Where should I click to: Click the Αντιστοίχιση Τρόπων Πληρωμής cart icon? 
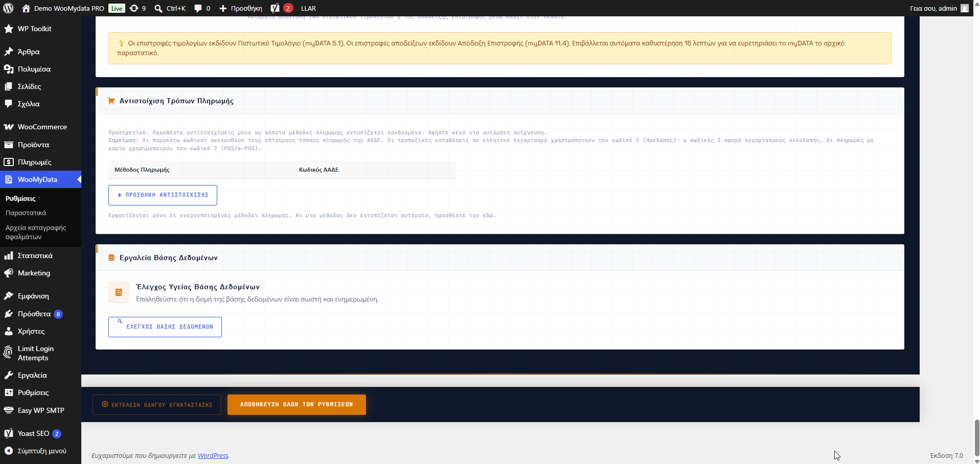tap(111, 101)
